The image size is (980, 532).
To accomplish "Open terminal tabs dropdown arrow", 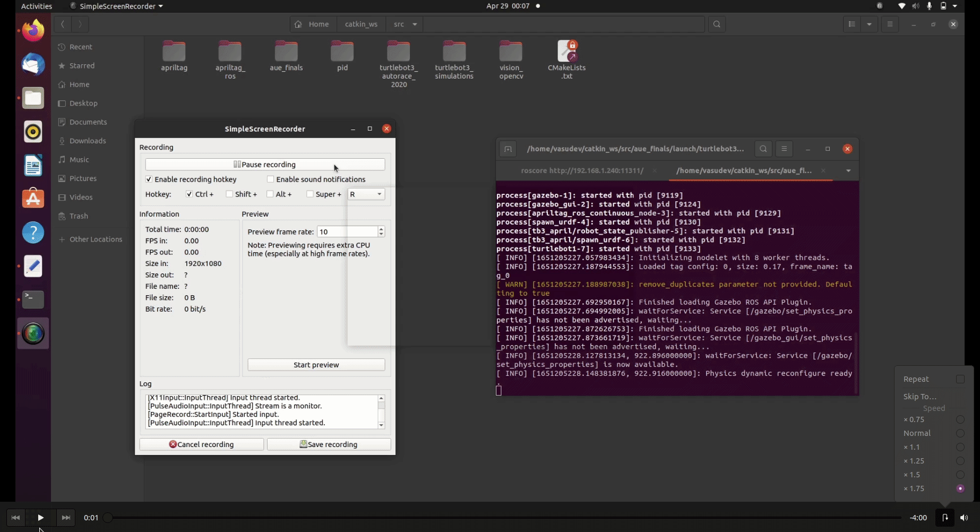I will coord(848,170).
